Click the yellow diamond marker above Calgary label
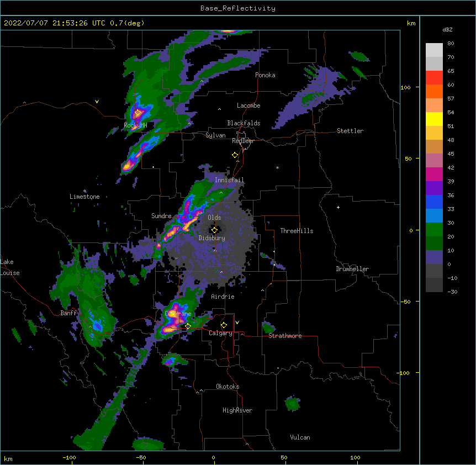 point(224,325)
